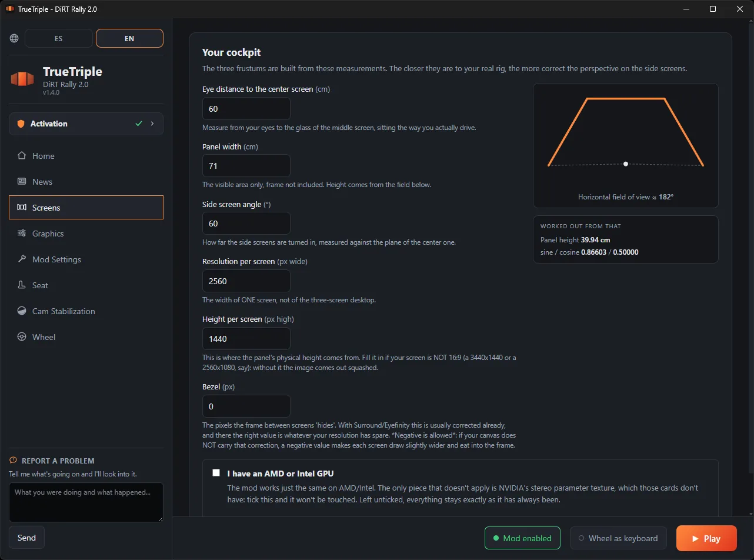Image resolution: width=754 pixels, height=560 pixels.
Task: Send the problem report
Action: 26,538
